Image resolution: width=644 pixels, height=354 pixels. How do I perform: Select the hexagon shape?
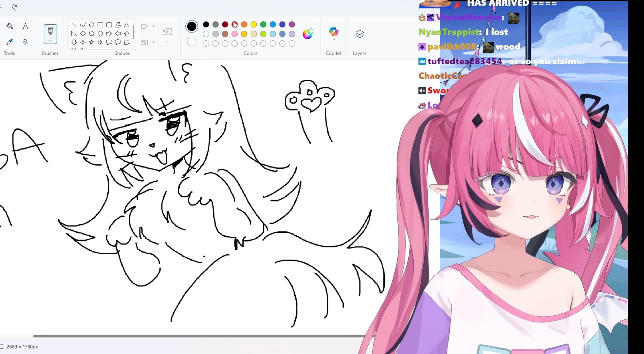point(101,33)
